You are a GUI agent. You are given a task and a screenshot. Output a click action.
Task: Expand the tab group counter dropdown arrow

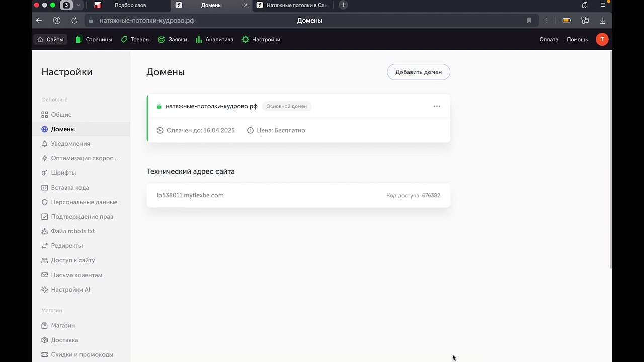78,5
